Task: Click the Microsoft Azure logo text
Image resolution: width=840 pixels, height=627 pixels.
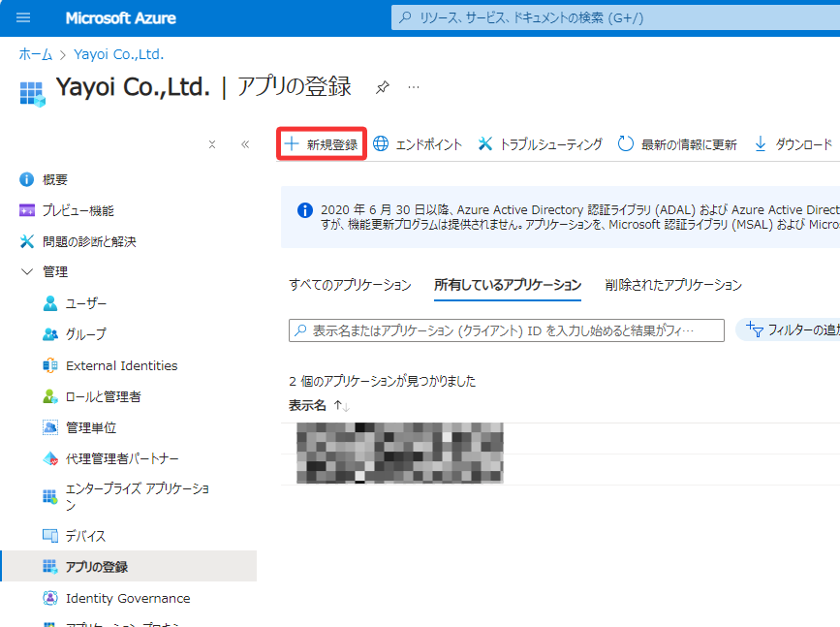Action: point(120,18)
